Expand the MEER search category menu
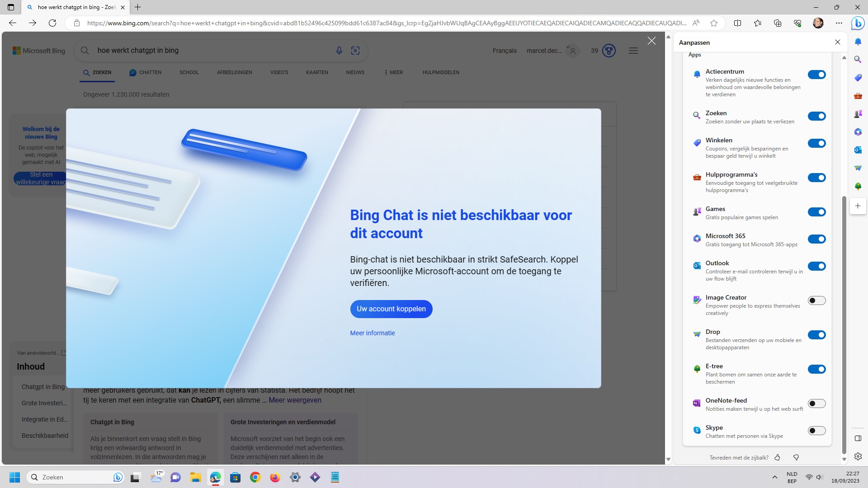The width and height of the screenshot is (868, 488). 393,72
